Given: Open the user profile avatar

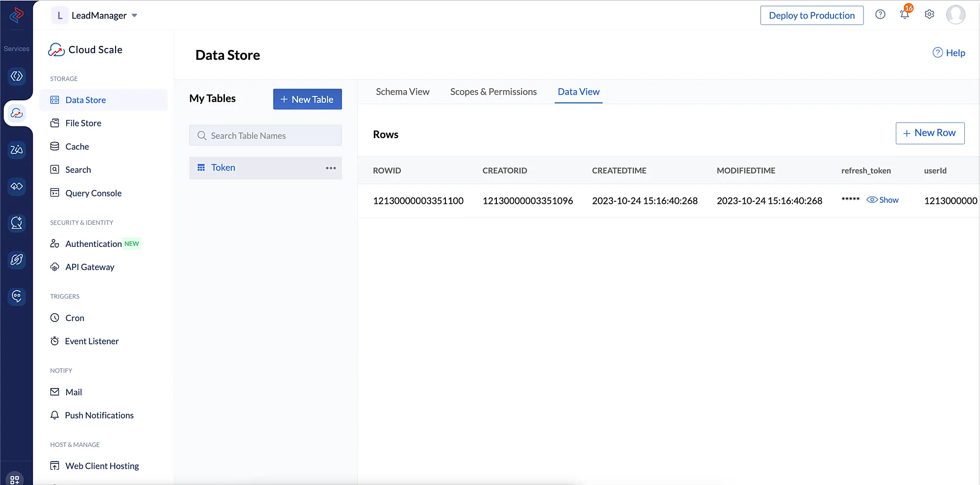Looking at the screenshot, I should tap(955, 15).
